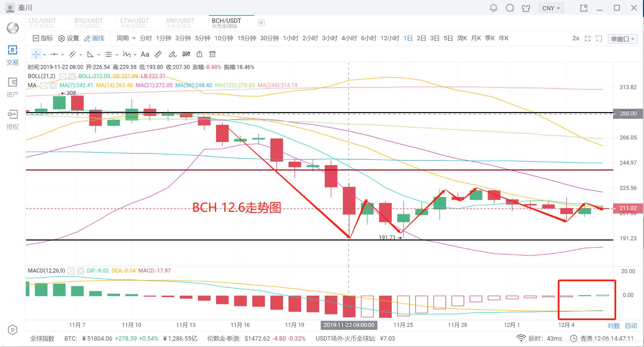Click the globe logo in sidebar
The height and width of the screenshot is (347, 644).
[x=13, y=28]
